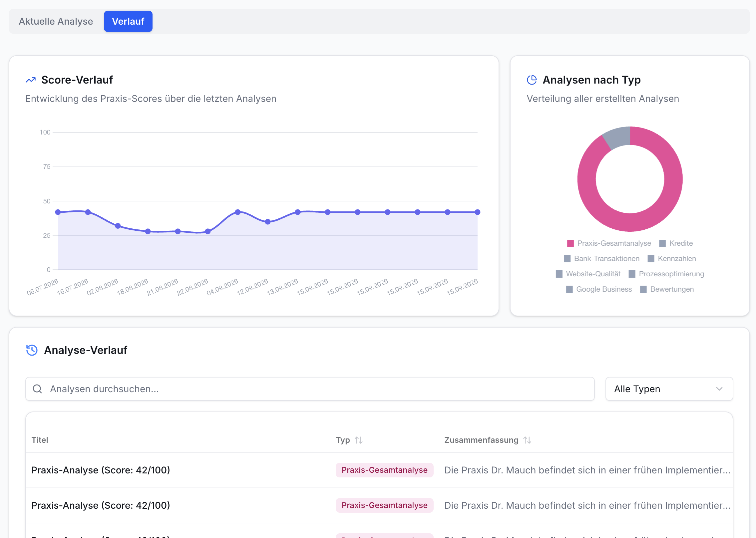Open the Alle Typen filter dropdown
Viewport: 756px width, 538px height.
669,389
